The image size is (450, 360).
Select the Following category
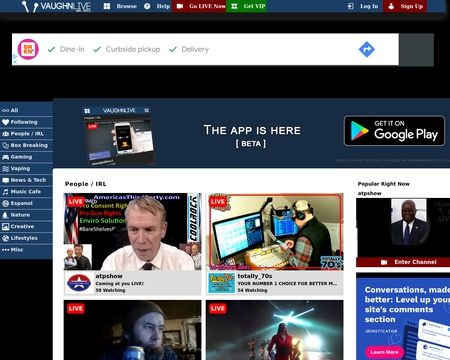coord(26,122)
